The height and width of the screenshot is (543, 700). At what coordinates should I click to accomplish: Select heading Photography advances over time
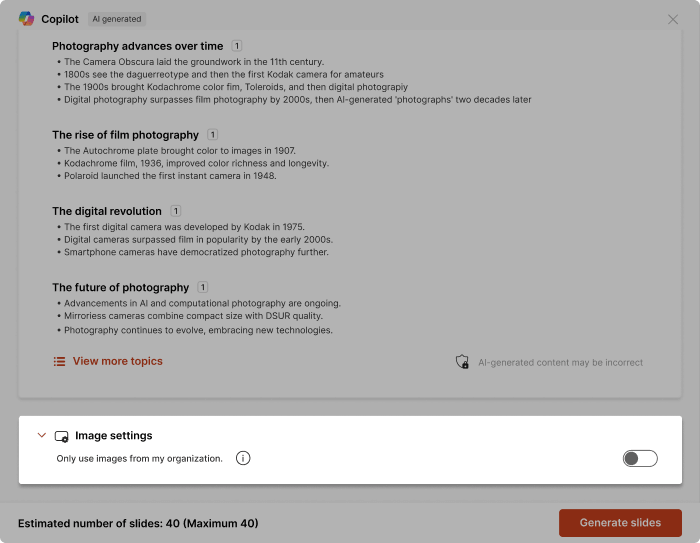[138, 46]
